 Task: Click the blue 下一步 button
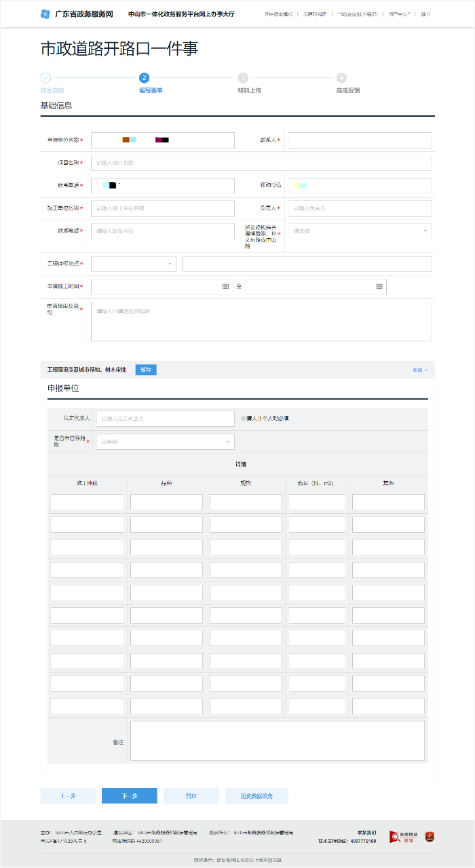click(129, 796)
